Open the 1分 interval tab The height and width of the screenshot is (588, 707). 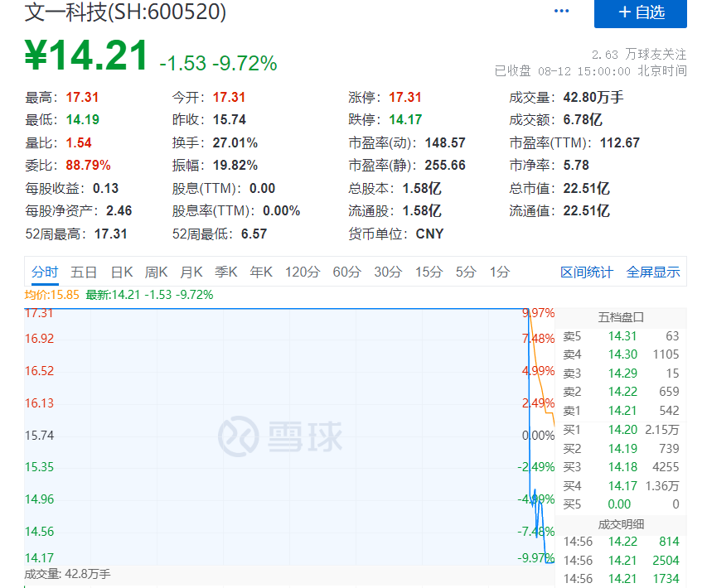499,272
